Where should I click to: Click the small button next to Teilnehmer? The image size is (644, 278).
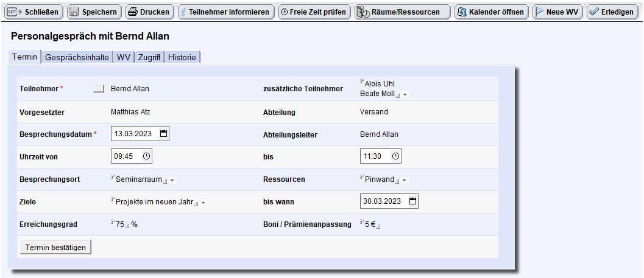tap(99, 89)
